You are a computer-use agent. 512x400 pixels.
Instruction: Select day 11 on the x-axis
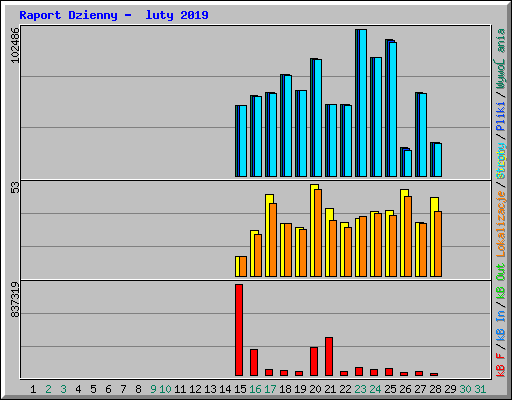pos(180,389)
